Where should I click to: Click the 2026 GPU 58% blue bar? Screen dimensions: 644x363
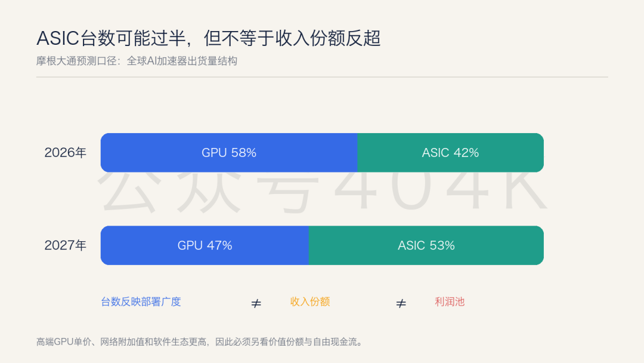coord(229,152)
